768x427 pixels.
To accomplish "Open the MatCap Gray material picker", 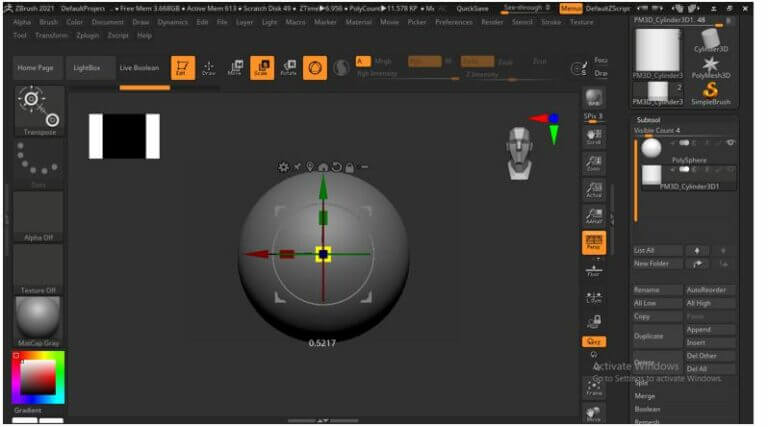I will 38,321.
